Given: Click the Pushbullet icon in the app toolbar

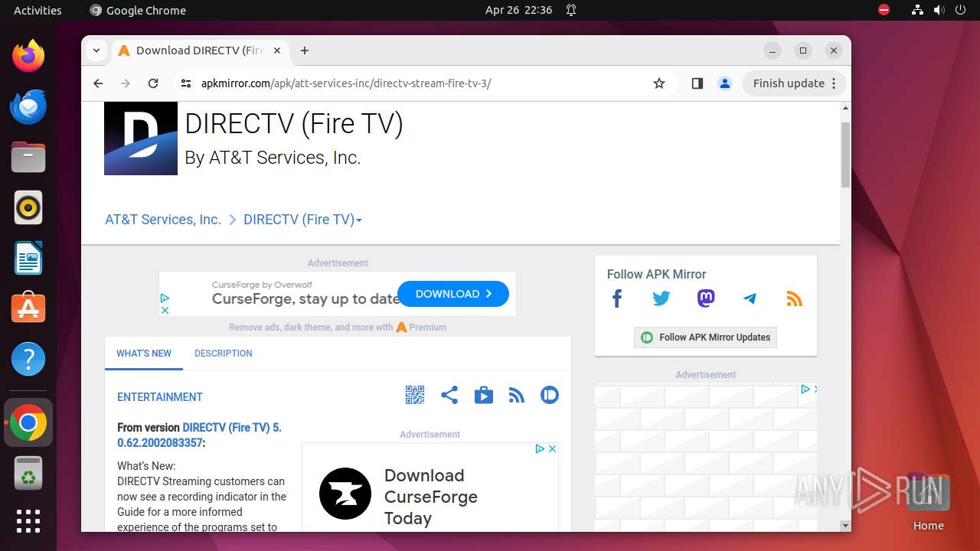Looking at the screenshot, I should (550, 395).
